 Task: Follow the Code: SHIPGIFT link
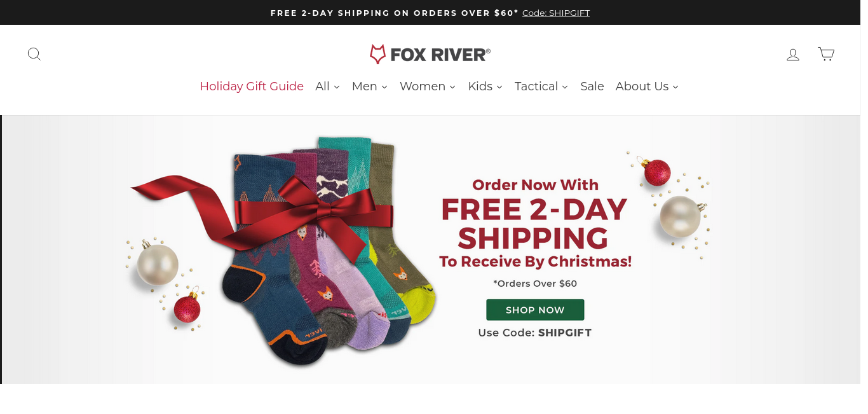(x=556, y=13)
